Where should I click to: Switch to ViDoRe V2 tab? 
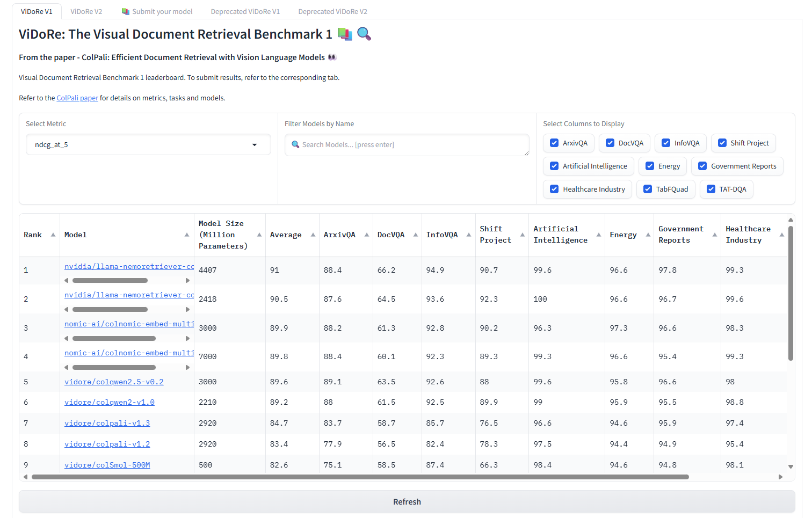86,11
